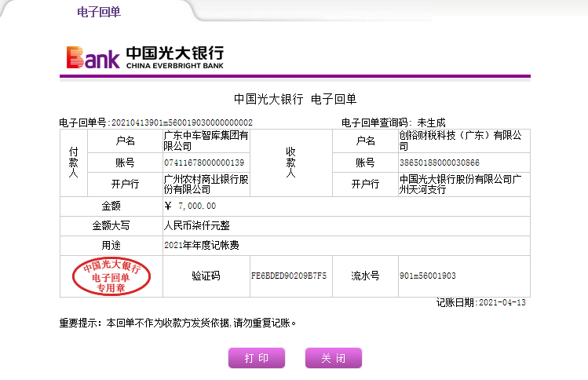The height and width of the screenshot is (380, 588).
Task: Click the 电子回单查询码 label
Action: 377,122
